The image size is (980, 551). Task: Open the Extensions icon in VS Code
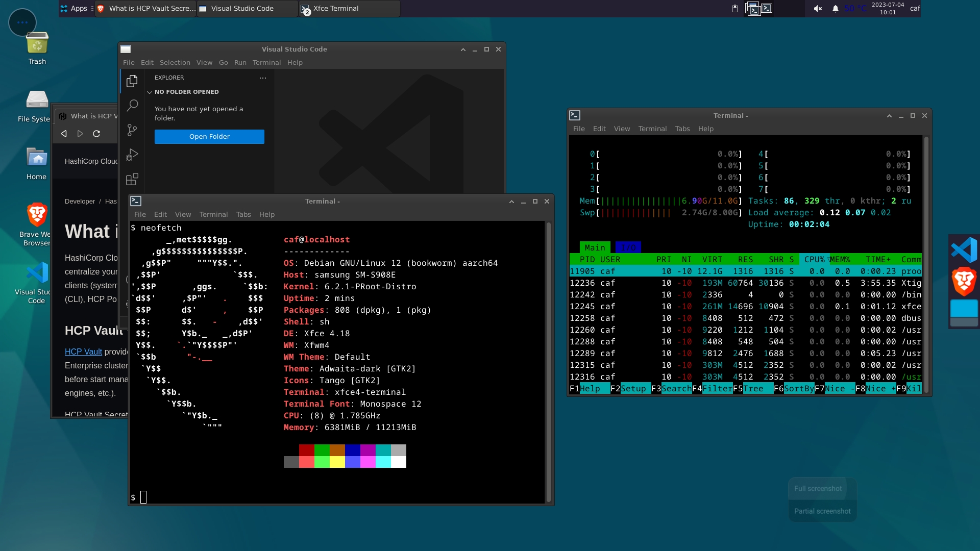coord(132,179)
